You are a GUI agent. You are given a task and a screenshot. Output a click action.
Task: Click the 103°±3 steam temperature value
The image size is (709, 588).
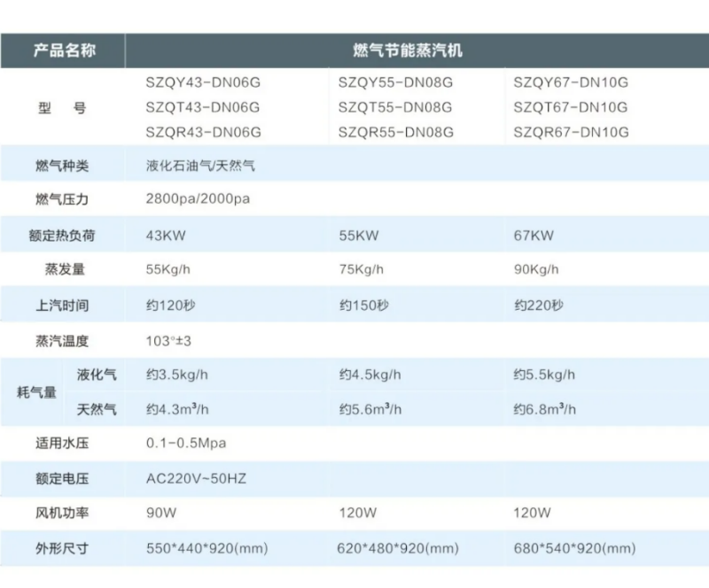pos(168,341)
